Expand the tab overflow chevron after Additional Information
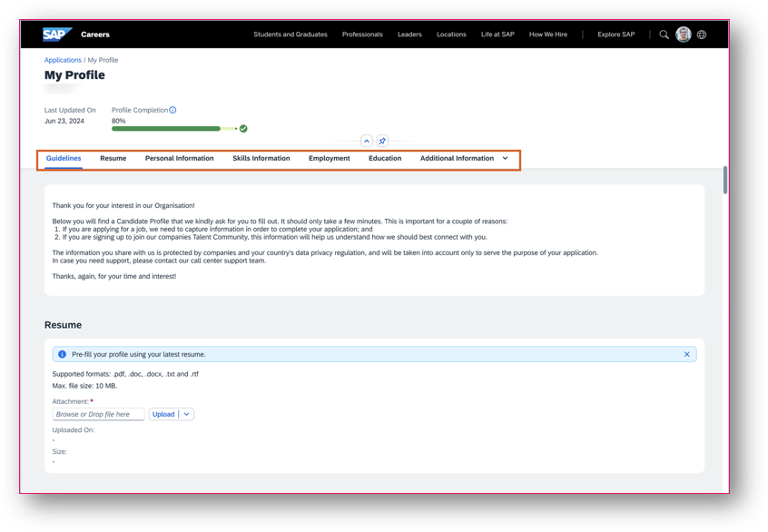The image size is (768, 532). click(x=505, y=158)
